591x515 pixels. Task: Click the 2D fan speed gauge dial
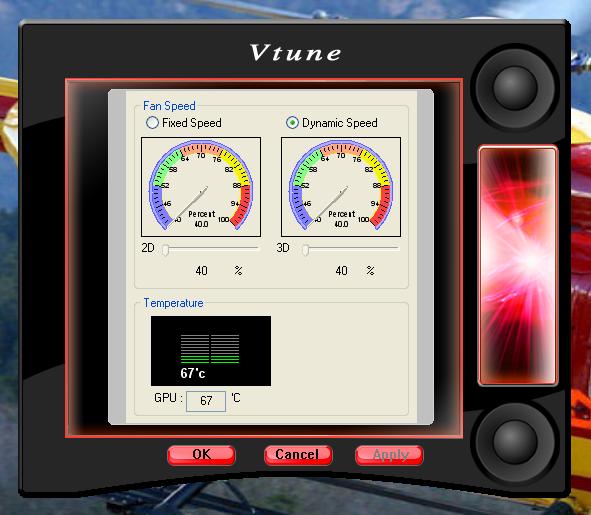[x=201, y=187]
